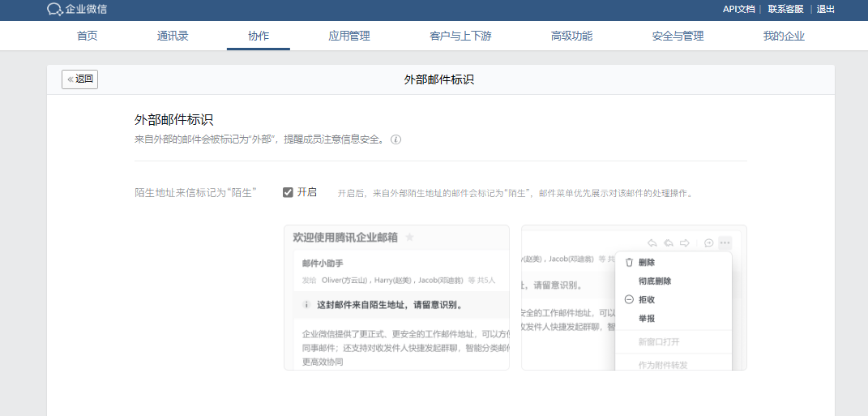Switch to the 通讯录 tab
The height and width of the screenshot is (416, 868).
point(173,36)
